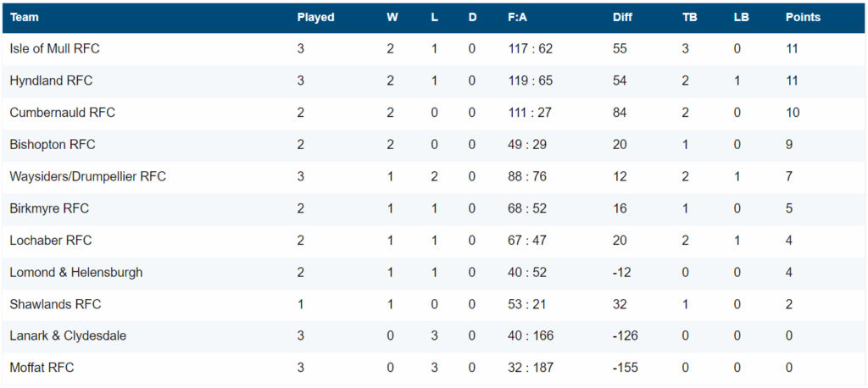Click the LB column header
Image resolution: width=868 pixels, height=388 pixels.
pos(741,17)
